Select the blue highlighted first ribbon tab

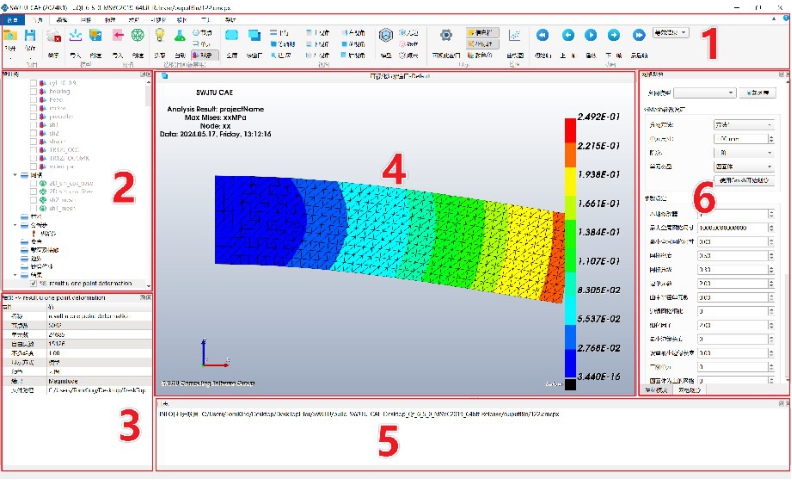click(x=13, y=20)
